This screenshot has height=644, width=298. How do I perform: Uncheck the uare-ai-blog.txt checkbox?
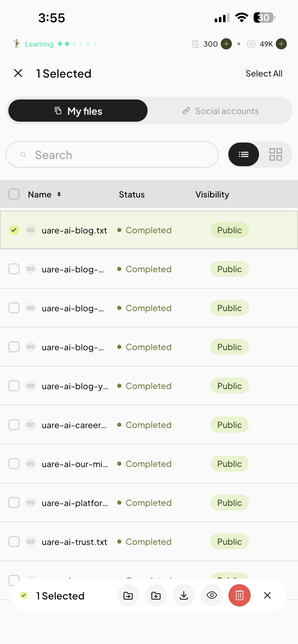coord(14,230)
